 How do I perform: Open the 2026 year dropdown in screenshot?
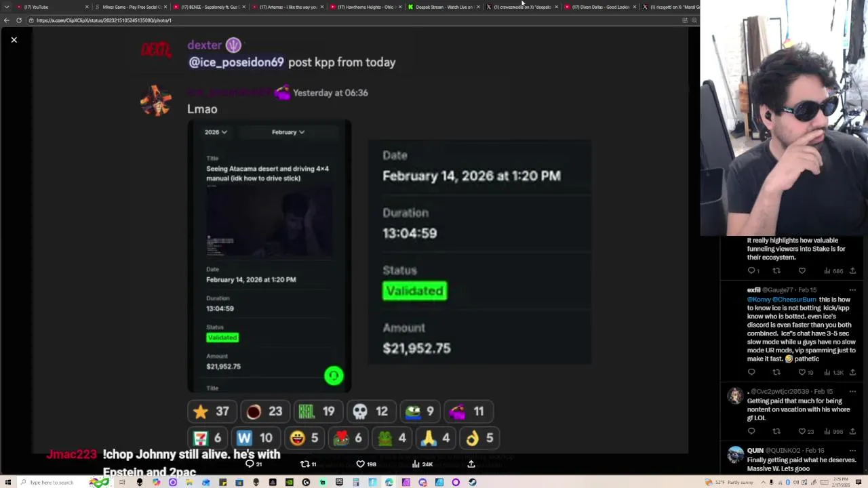click(x=216, y=132)
